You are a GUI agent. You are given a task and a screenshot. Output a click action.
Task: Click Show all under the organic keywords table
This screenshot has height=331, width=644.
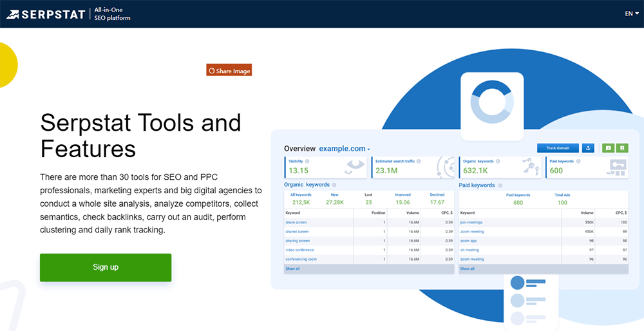(x=292, y=269)
